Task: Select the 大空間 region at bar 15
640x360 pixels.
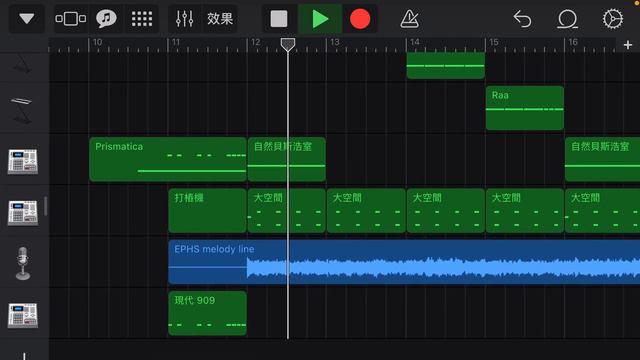Action: click(525, 211)
